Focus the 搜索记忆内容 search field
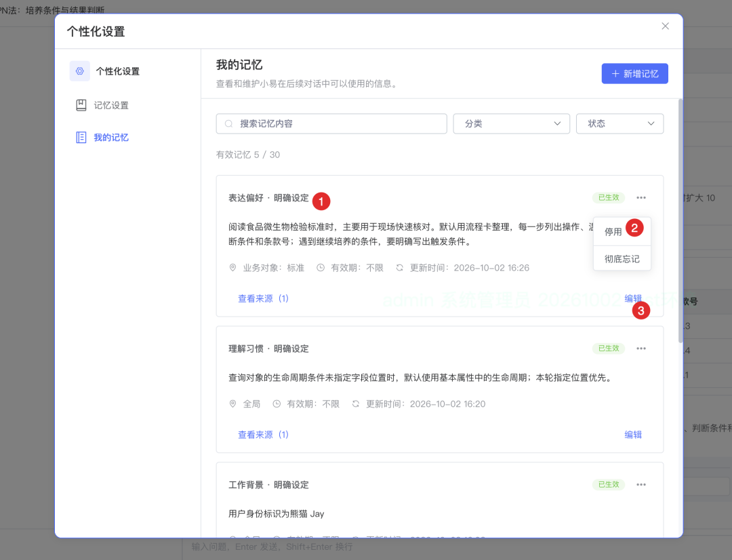732x560 pixels. point(331,124)
